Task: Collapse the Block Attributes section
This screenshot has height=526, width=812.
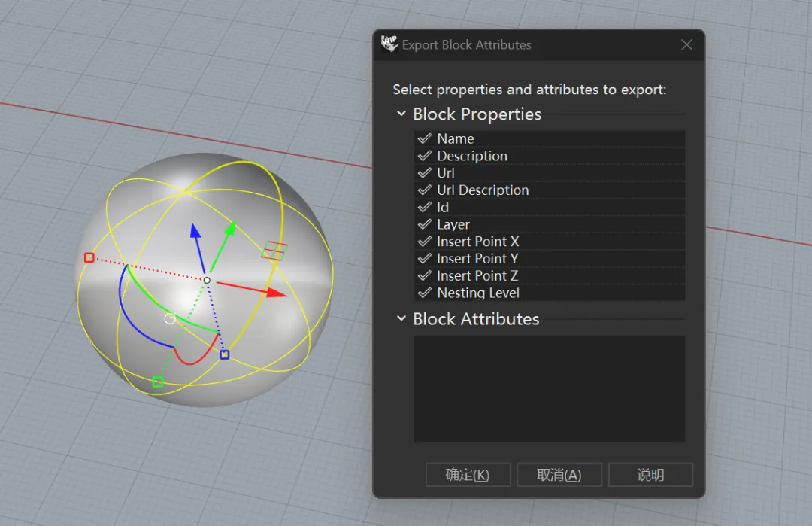Action: [401, 319]
